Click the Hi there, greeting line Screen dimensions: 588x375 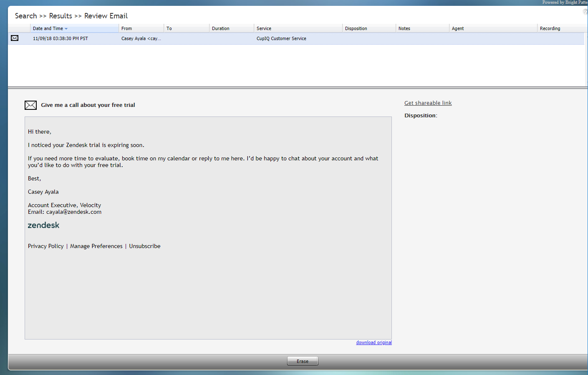(40, 132)
